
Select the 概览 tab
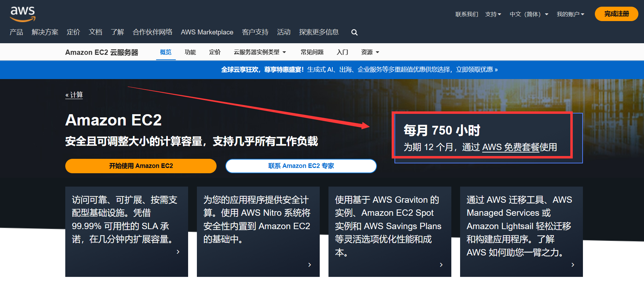click(x=166, y=52)
